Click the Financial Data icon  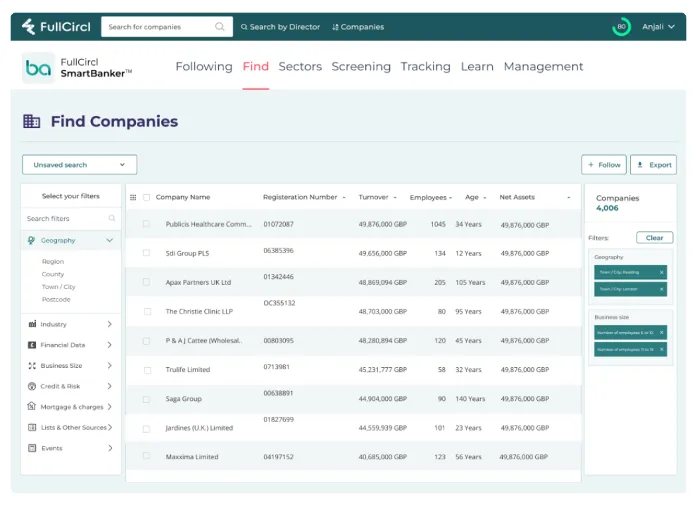[32, 345]
